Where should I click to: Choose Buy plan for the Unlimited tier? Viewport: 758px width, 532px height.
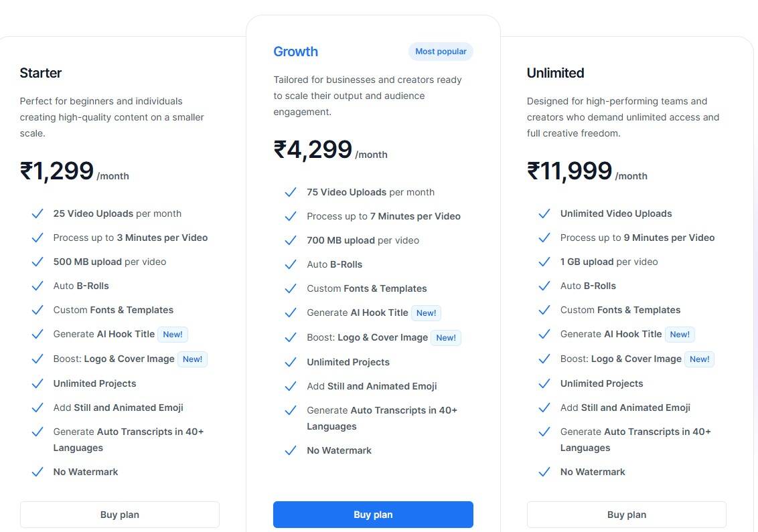pyautogui.click(x=626, y=515)
